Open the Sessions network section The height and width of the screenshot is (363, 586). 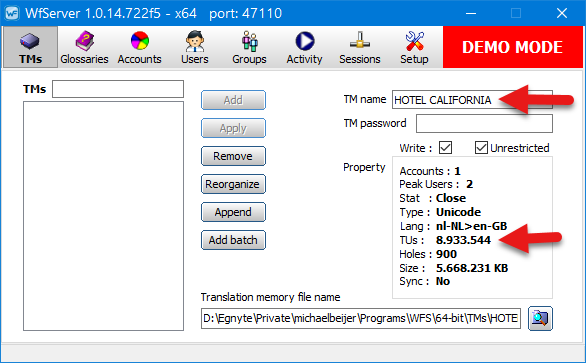click(360, 47)
